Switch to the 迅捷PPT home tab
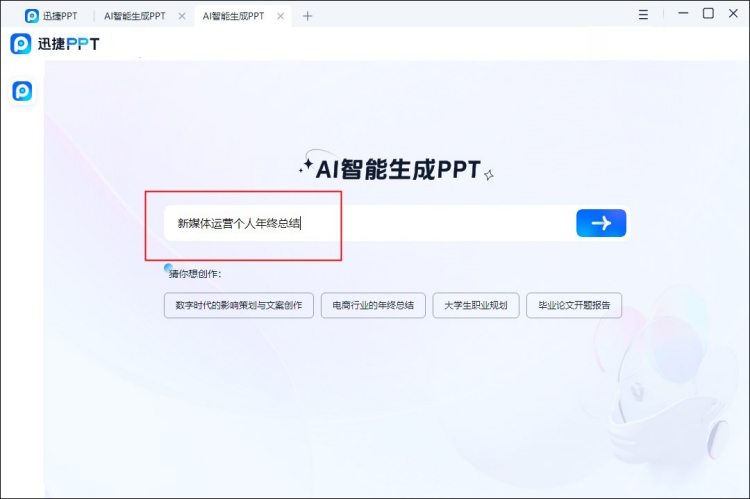 (x=51, y=16)
